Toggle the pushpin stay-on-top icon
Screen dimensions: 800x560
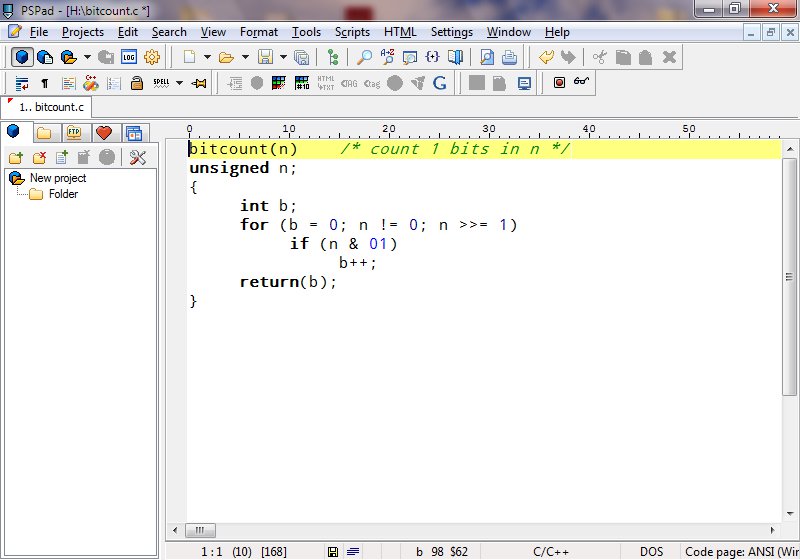click(199, 83)
